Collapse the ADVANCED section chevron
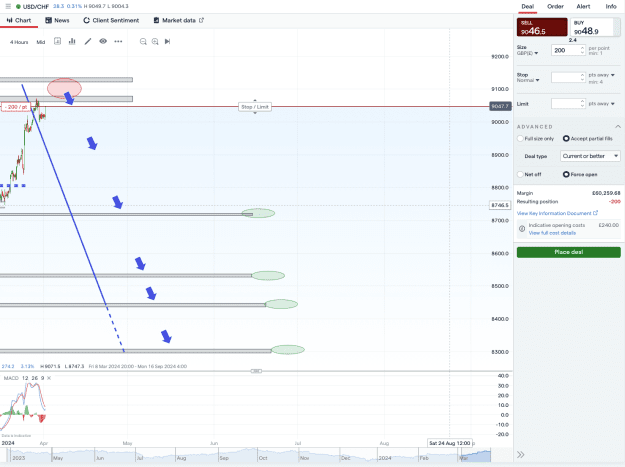 617,127
